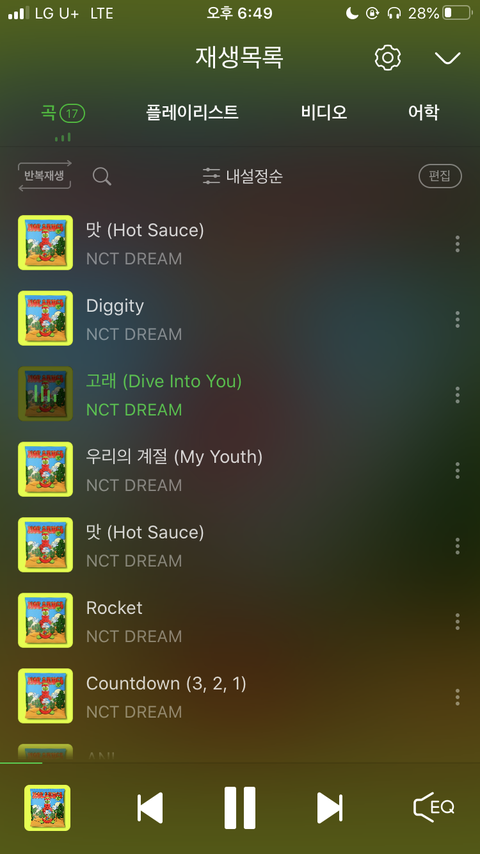Pause the current playback
480x854 pixels.
[x=240, y=808]
